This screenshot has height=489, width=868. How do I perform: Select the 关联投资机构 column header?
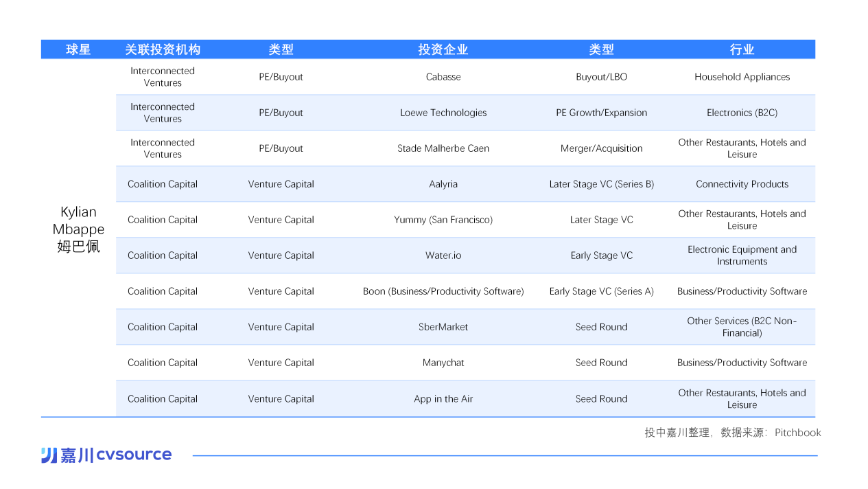tap(163, 49)
